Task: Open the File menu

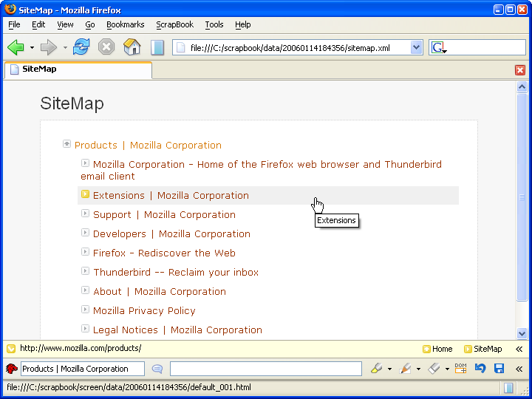Action: pos(14,24)
